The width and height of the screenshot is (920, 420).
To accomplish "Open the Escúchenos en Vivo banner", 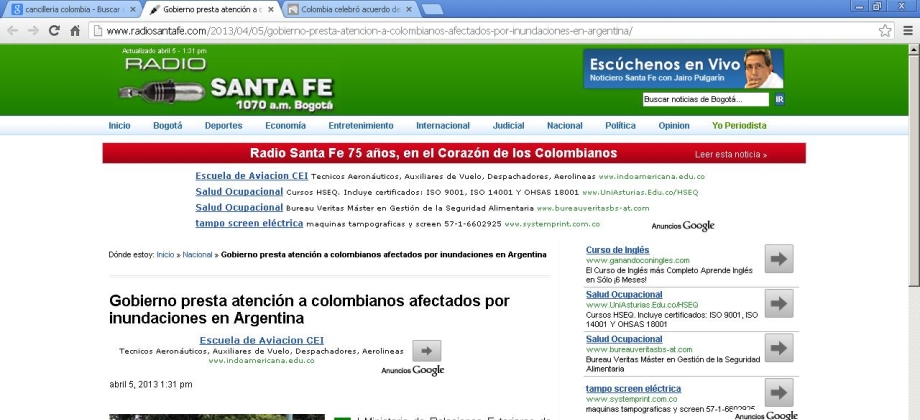I will coord(684,69).
